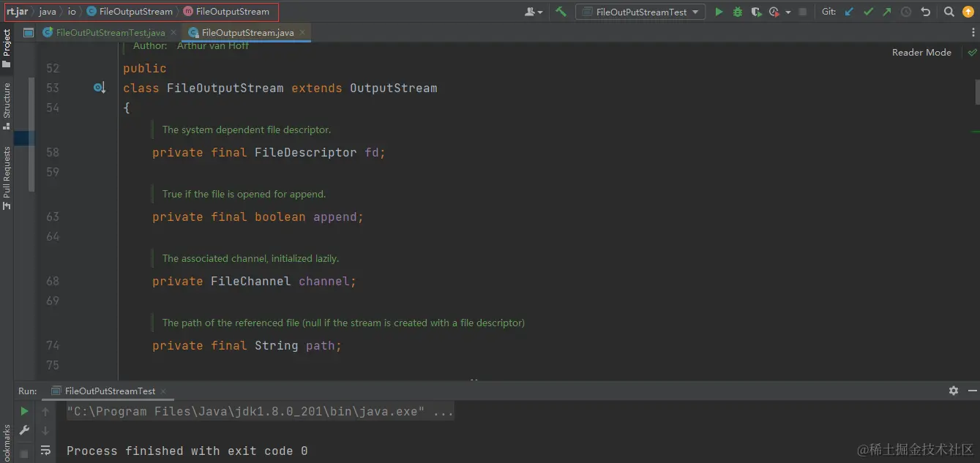980x463 pixels.
Task: Click the up-arrow stack trace icon
Action: pos(45,411)
